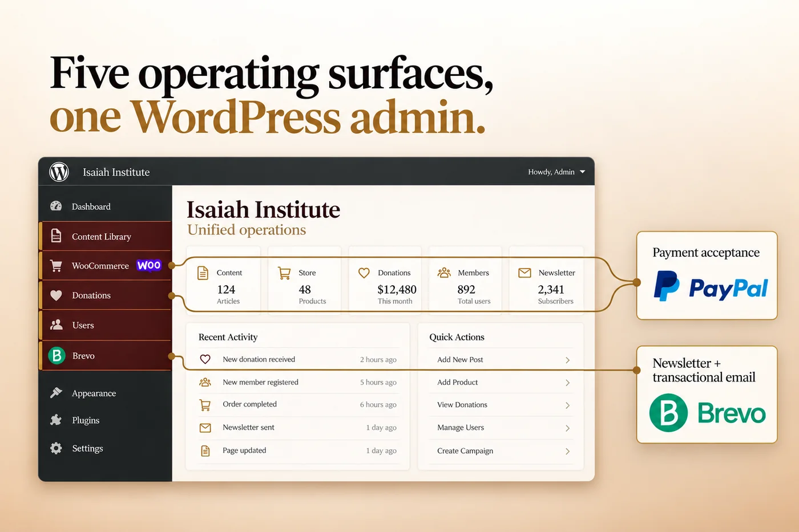
Task: Click the heart icon beside New donation received
Action: point(205,359)
